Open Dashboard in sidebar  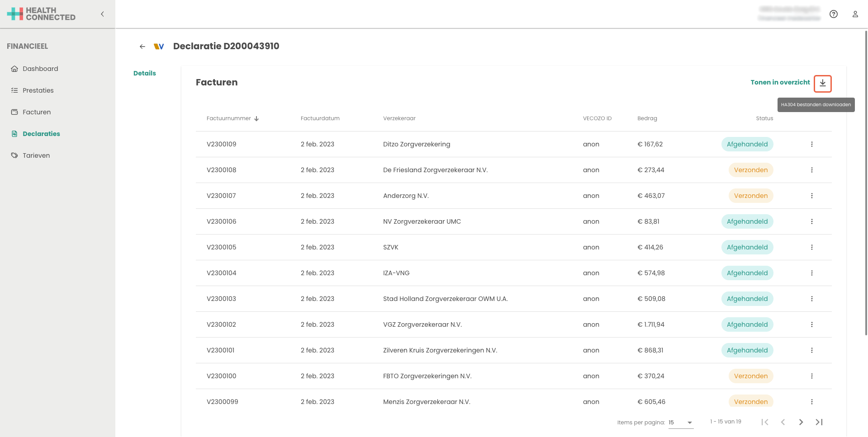[x=40, y=69]
